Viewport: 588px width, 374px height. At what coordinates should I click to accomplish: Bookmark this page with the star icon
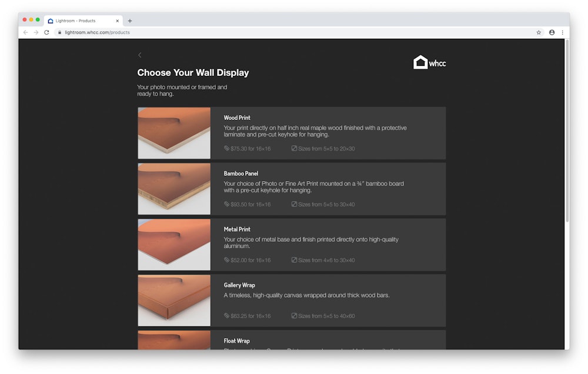coord(539,32)
